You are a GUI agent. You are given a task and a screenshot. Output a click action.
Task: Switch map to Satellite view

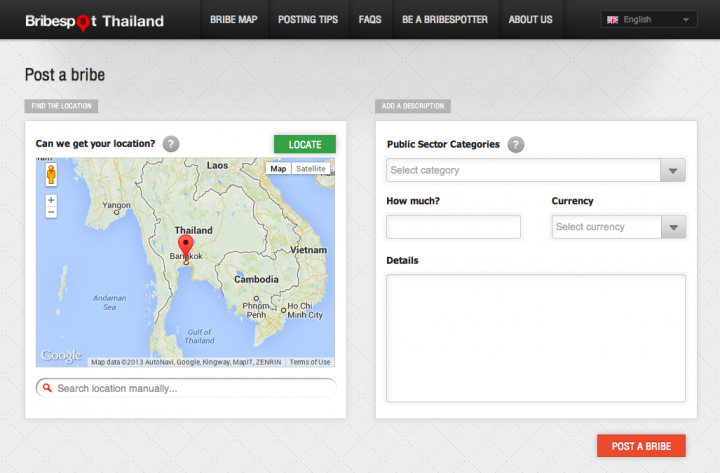[311, 169]
